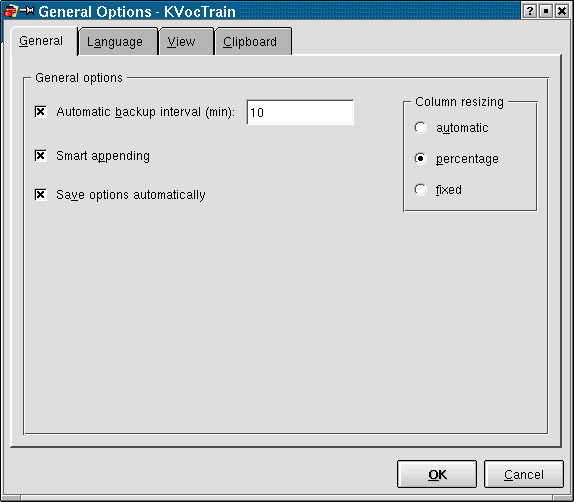Uncheck the Smart appending option
The image size is (574, 502).
point(40,156)
